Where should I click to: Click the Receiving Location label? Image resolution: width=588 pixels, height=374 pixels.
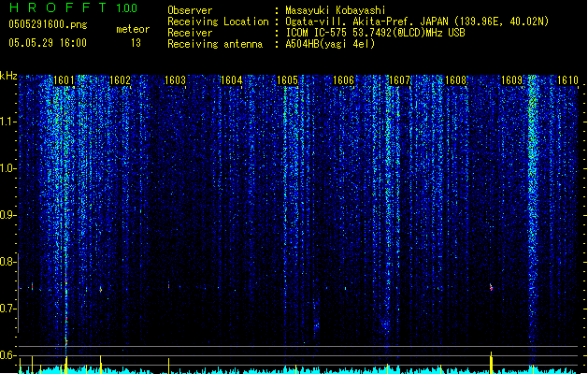pyautogui.click(x=218, y=22)
